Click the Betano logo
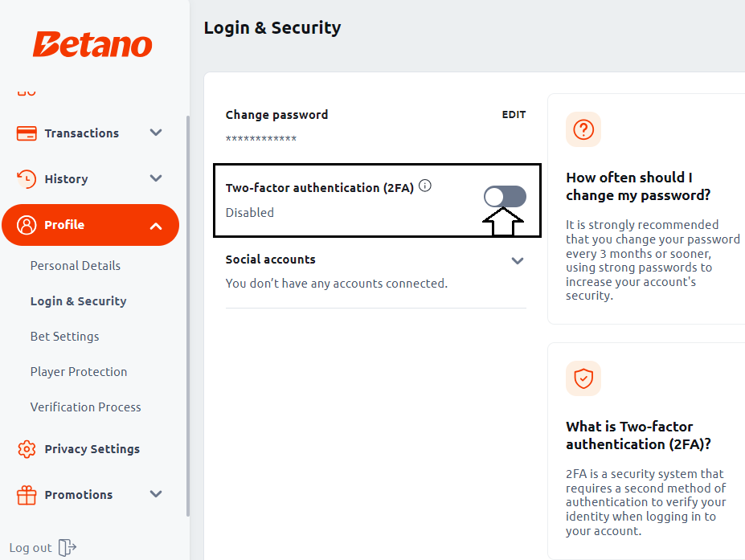Screen dimensions: 745x560 pyautogui.click(x=92, y=45)
